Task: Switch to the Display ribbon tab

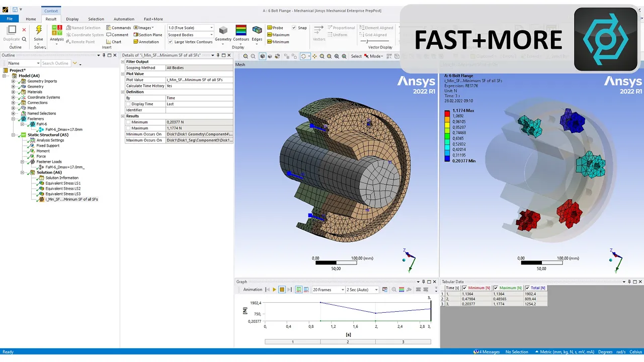Action: [x=72, y=19]
